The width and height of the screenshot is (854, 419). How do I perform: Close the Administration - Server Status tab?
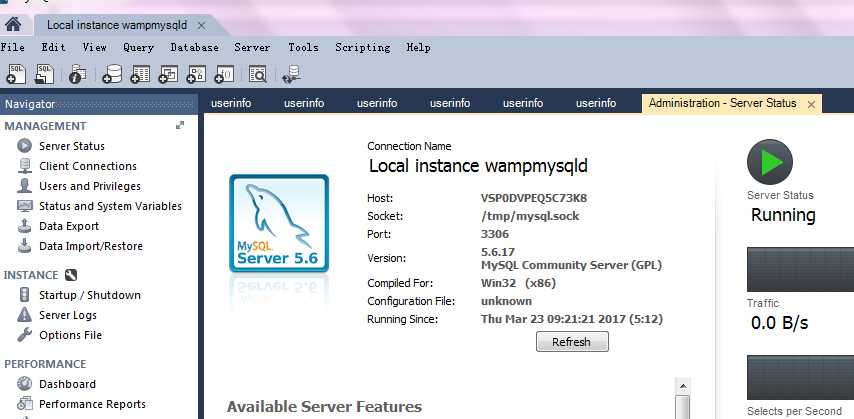811,105
